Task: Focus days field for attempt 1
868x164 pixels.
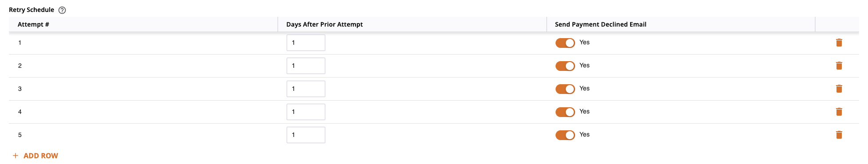Action: pos(306,43)
